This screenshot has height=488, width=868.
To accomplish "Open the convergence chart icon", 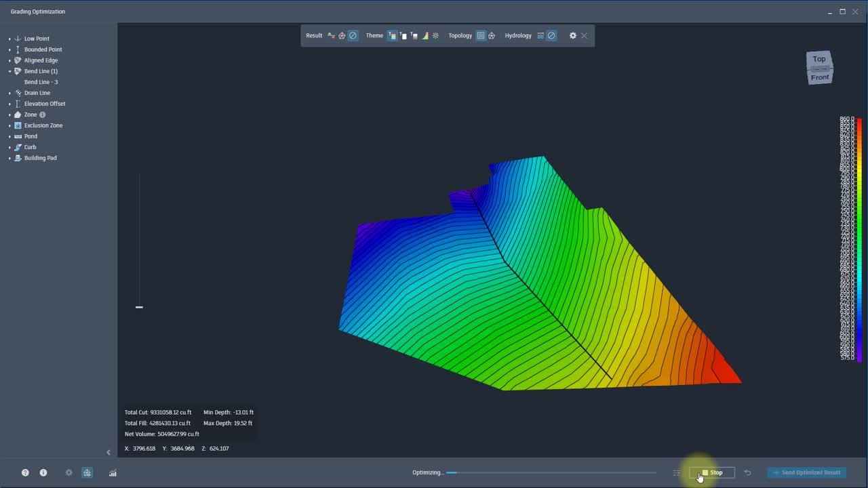I will pos(113,472).
